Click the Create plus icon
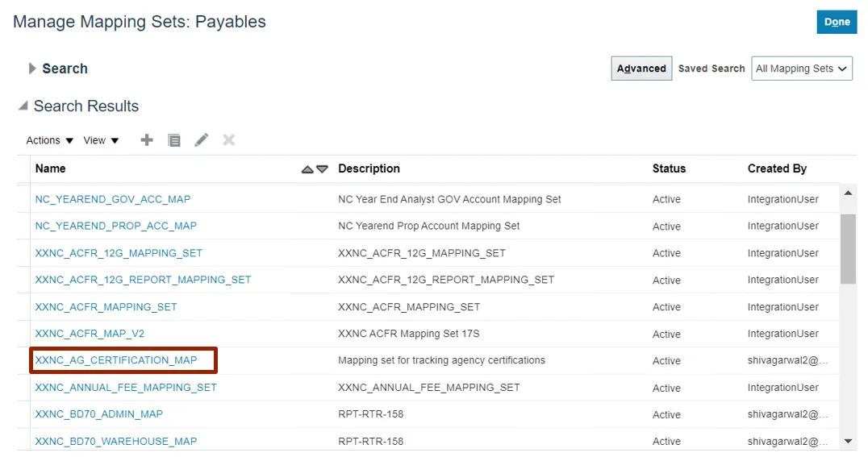The width and height of the screenshot is (868, 457). (x=147, y=140)
